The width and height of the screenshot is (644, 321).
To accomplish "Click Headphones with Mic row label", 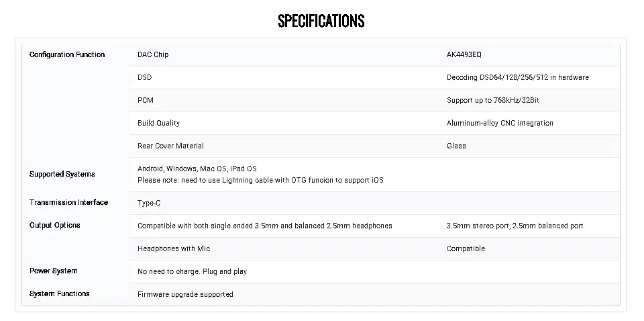I will coord(174,248).
